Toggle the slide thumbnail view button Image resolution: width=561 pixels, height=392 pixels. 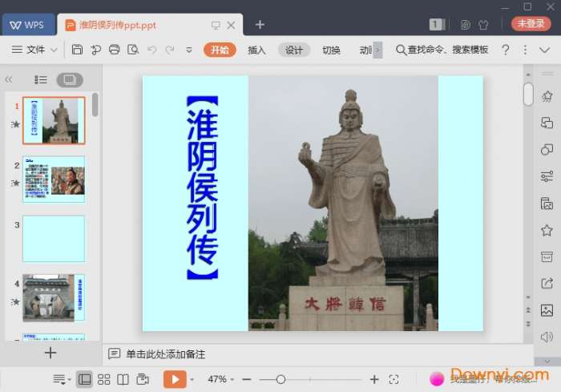pos(69,80)
